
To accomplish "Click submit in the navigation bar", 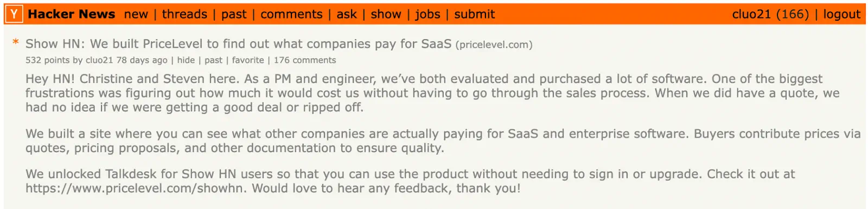I will pos(475,14).
